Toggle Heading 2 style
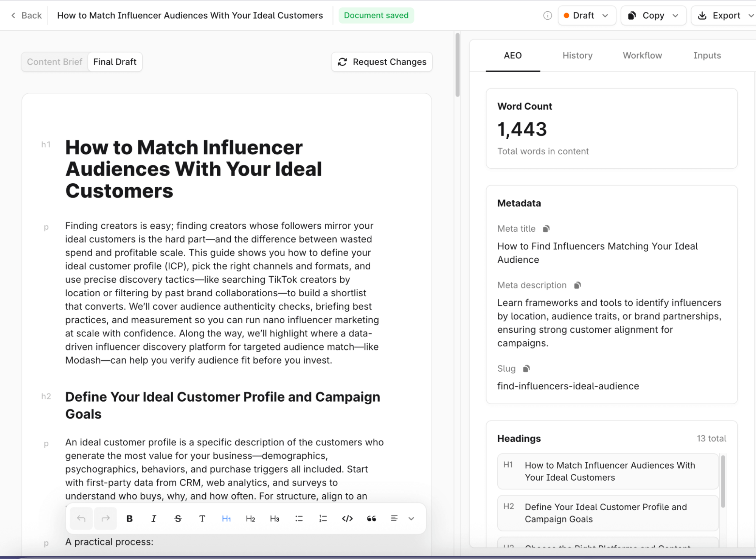The width and height of the screenshot is (756, 559). pos(250,519)
